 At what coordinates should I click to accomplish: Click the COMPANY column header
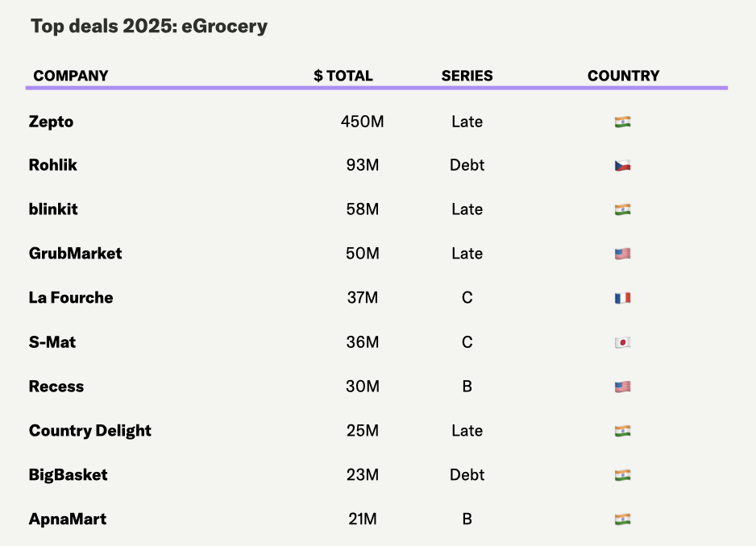pos(71,76)
